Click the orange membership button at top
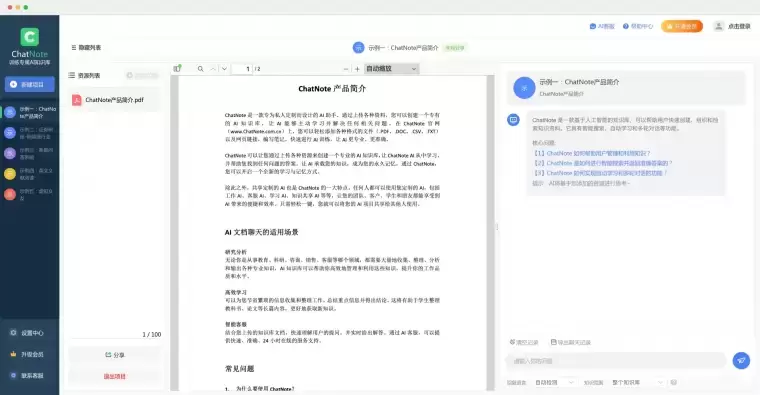The height and width of the screenshot is (395, 760). [x=681, y=26]
